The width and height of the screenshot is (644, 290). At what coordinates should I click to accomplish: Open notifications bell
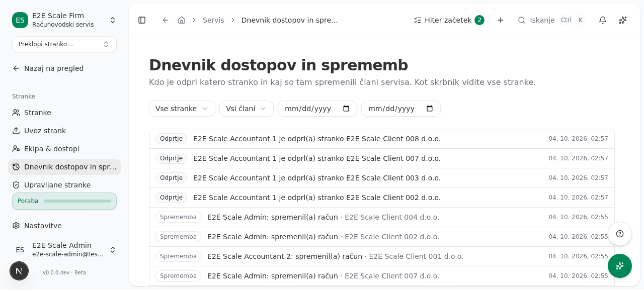tap(603, 20)
